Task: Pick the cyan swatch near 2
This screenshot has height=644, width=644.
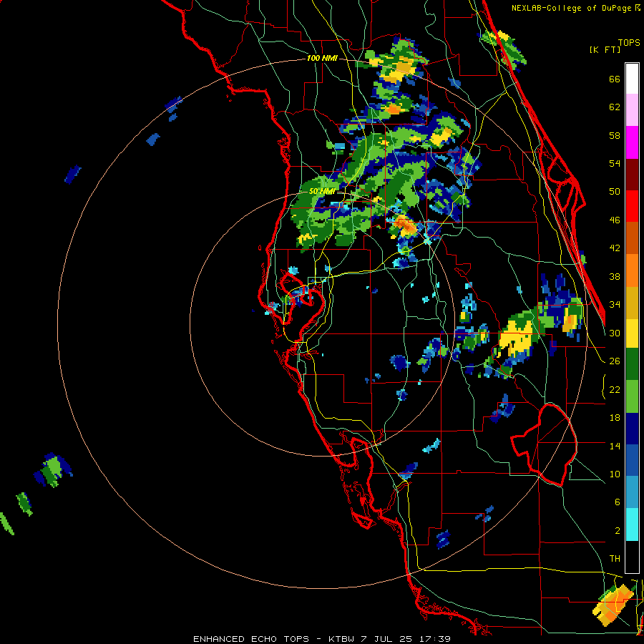Action: click(x=632, y=525)
